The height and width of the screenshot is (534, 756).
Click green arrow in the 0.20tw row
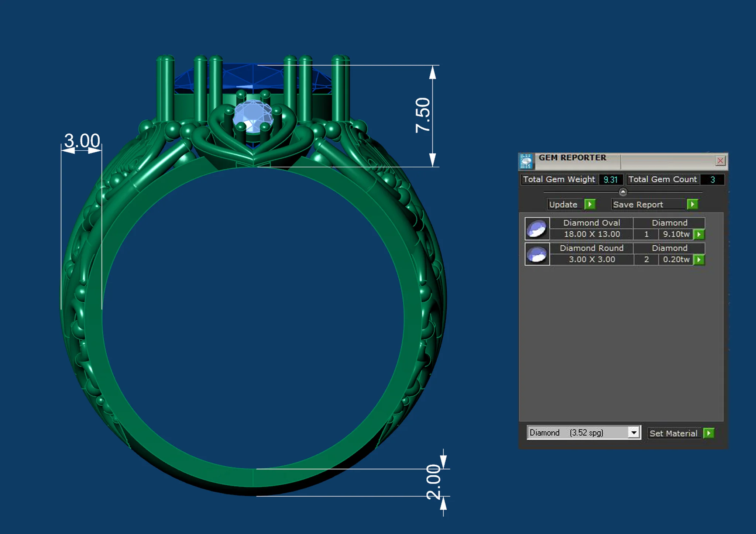point(699,259)
